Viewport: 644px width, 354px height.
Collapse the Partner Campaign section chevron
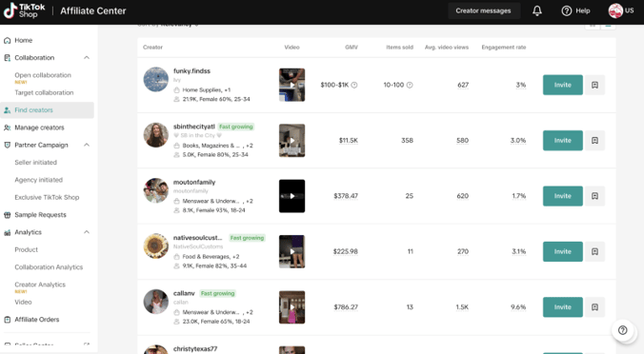[x=87, y=146]
